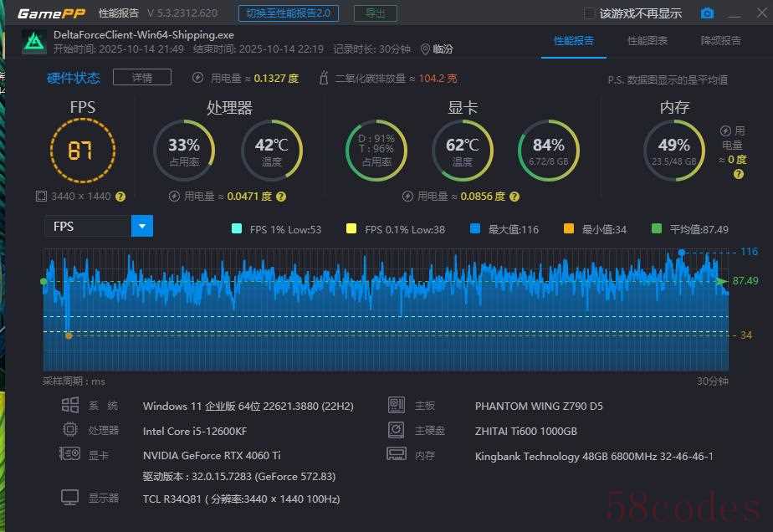Click the location pin icon next to 临汾
Screen dimensions: 773x532
point(425,49)
